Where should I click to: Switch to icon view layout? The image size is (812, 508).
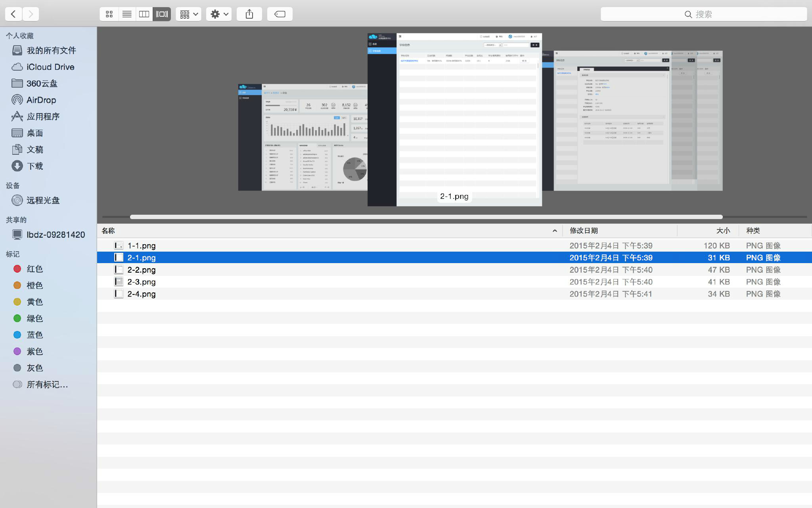click(109, 13)
